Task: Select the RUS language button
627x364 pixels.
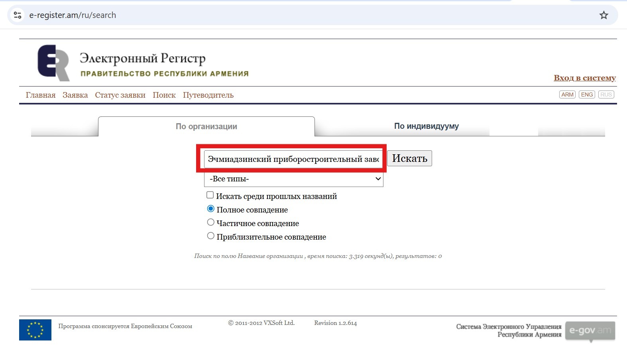Action: click(606, 94)
